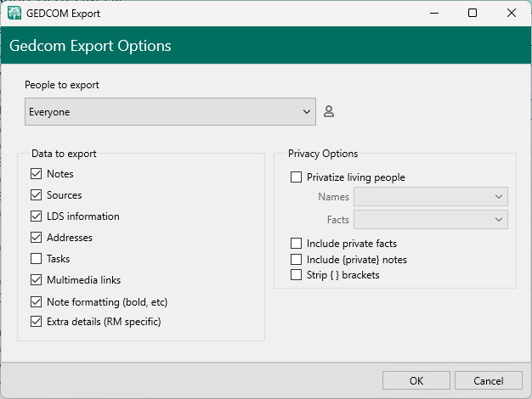
Task: Enable the Tasks checkbox
Action: click(36, 259)
